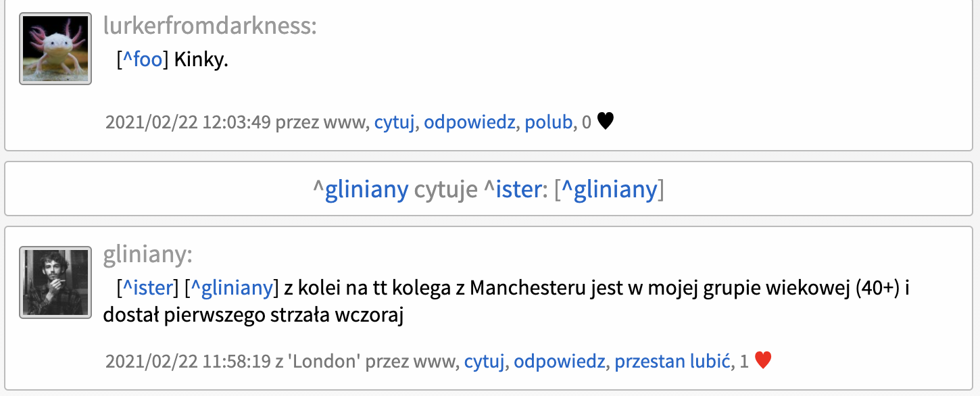This screenshot has width=980, height=396.
Task: Click the ^foo mention link
Action: click(x=142, y=59)
